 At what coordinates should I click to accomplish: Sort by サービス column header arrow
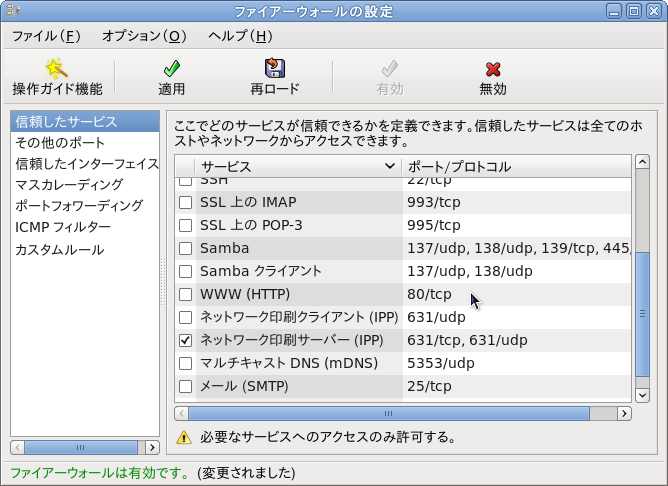pos(389,166)
